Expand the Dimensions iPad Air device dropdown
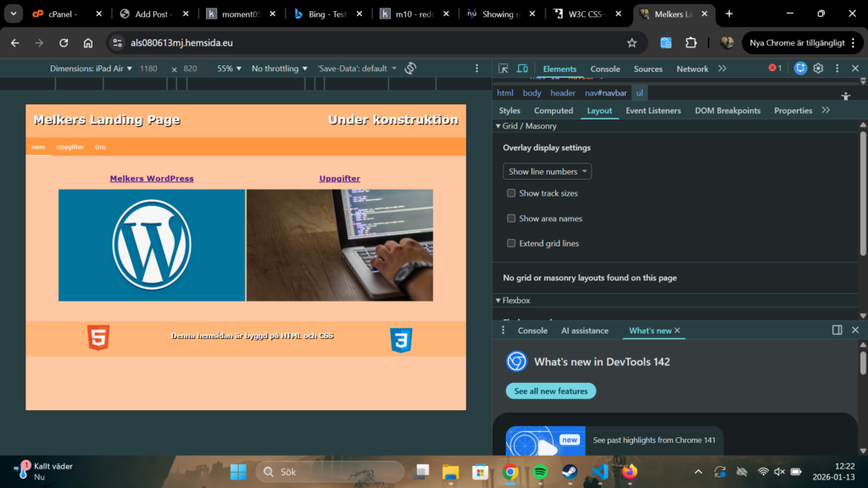 92,69
